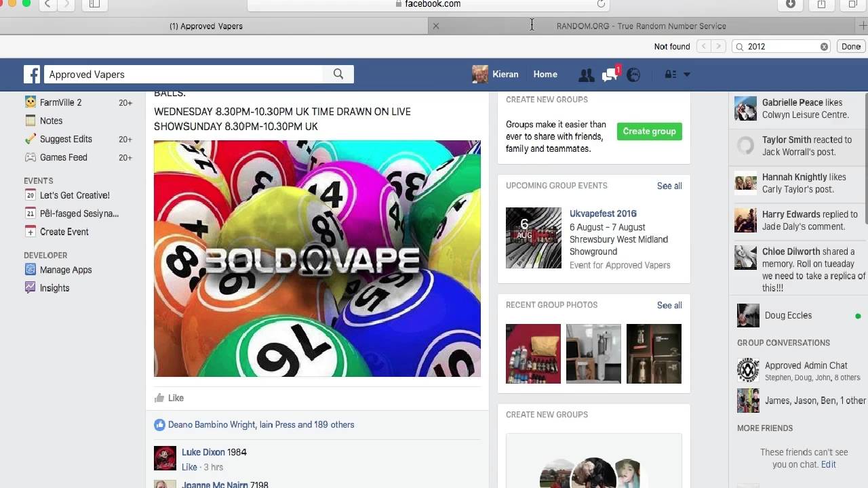Open the privacy shortcuts lock icon
868x488 pixels.
tap(671, 75)
